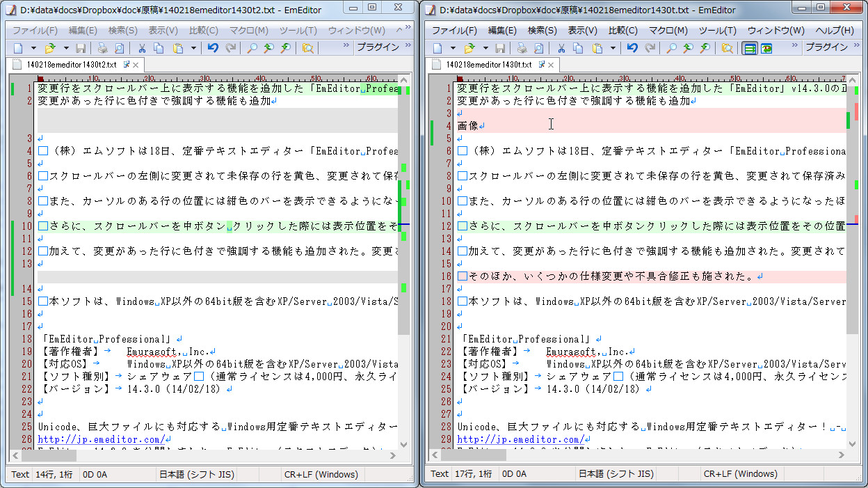Click プラグイン label in 1430t2.txt window toolbar
The height and width of the screenshot is (488, 868).
(378, 47)
